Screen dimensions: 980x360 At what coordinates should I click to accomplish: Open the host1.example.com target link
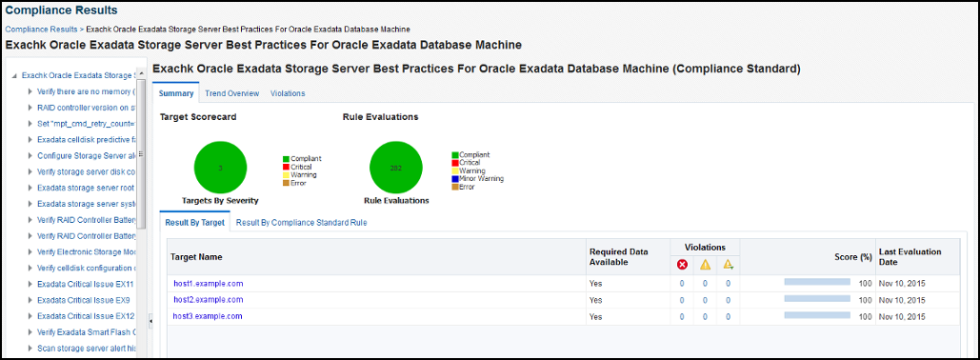[x=209, y=284]
